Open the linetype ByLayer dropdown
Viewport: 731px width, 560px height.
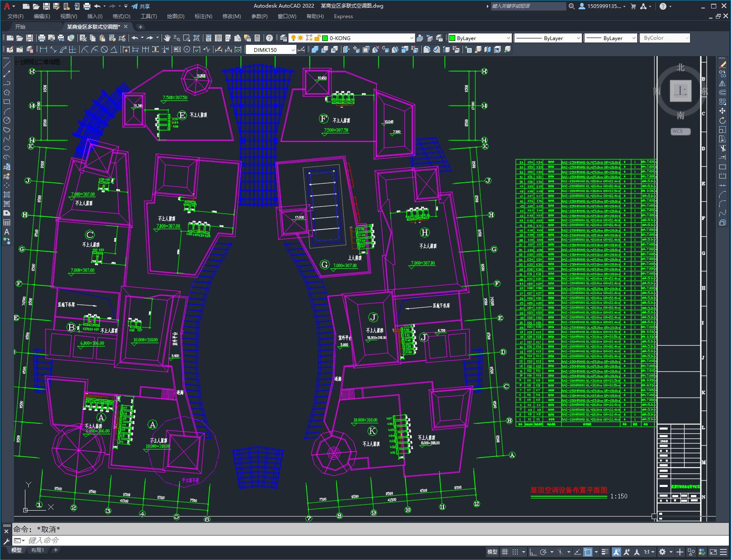tap(578, 38)
